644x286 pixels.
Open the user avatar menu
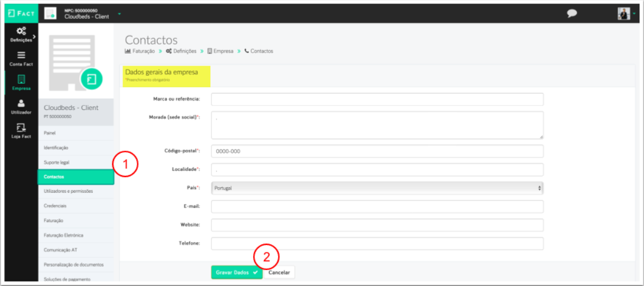tap(625, 14)
